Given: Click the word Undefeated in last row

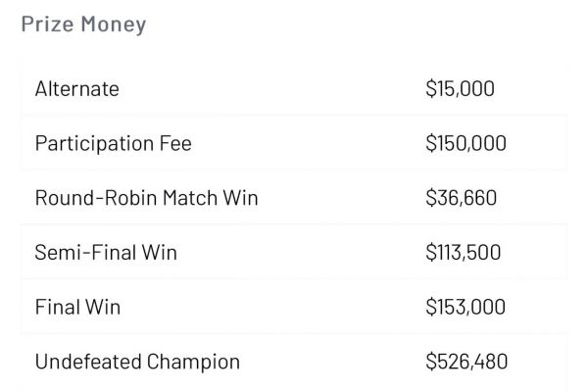Looking at the screenshot, I should coord(88,362).
